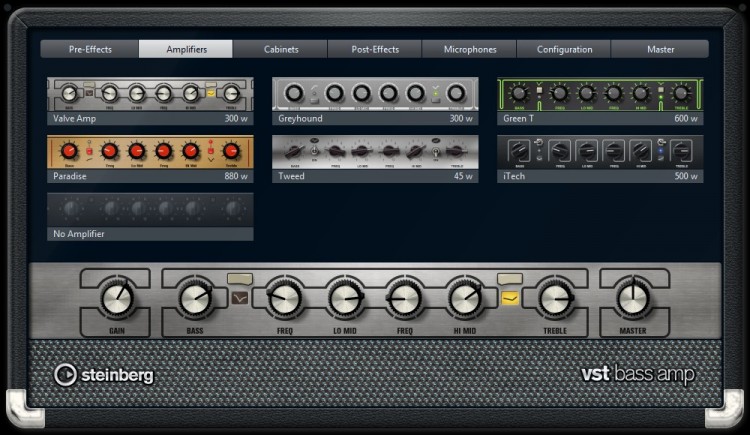Select the Paradise amplifier model
The width and height of the screenshot is (750, 435).
tap(150, 159)
